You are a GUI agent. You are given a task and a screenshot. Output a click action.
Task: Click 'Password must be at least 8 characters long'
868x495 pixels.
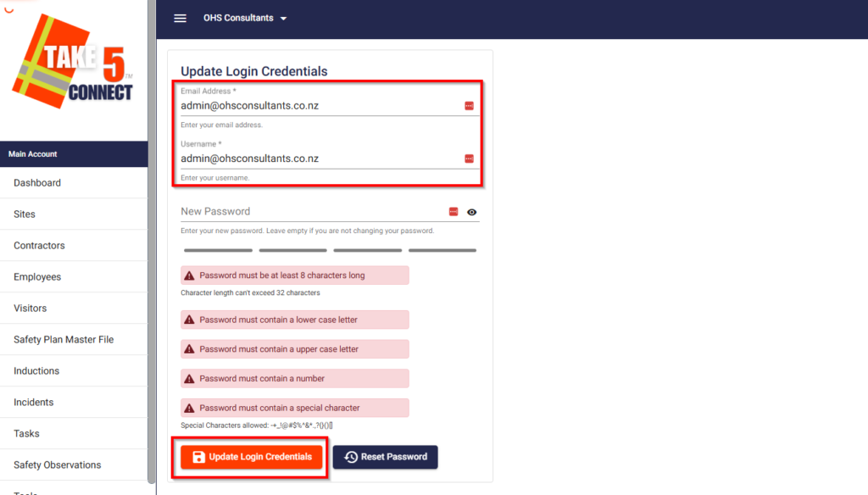[x=281, y=275]
